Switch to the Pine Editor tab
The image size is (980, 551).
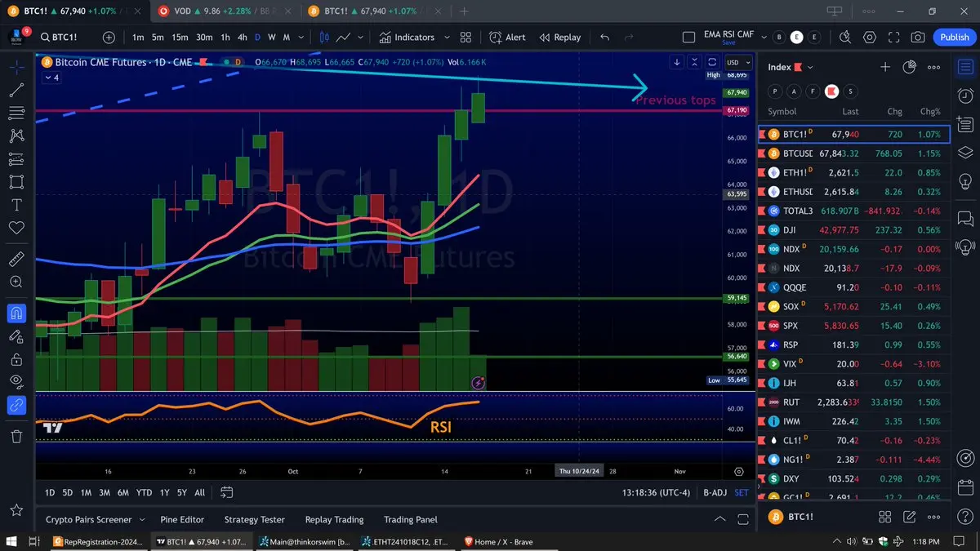[181, 519]
